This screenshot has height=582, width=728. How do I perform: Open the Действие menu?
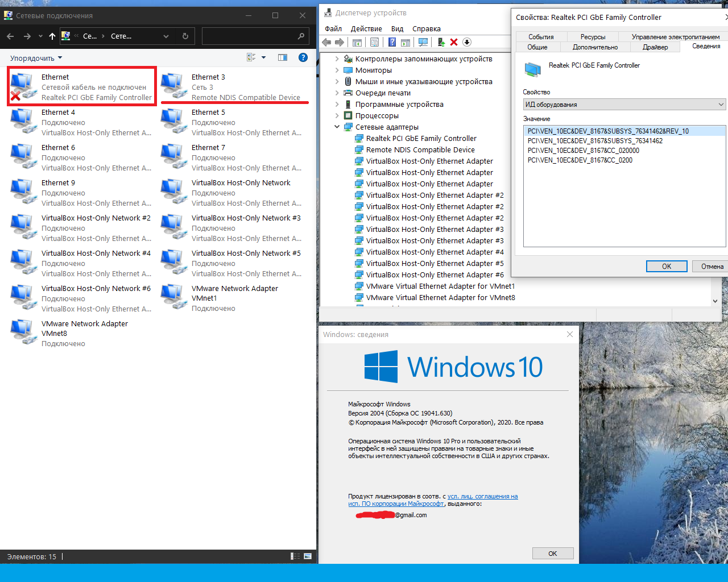point(366,28)
